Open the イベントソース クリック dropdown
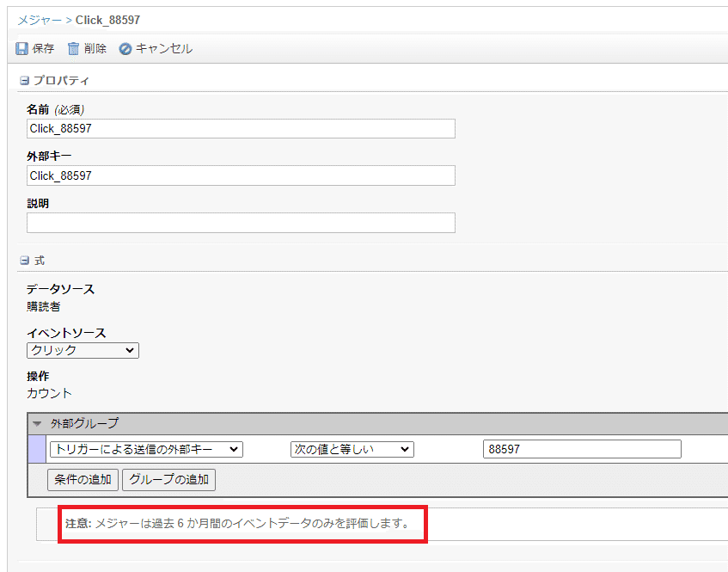The width and height of the screenshot is (728, 572). click(x=83, y=350)
